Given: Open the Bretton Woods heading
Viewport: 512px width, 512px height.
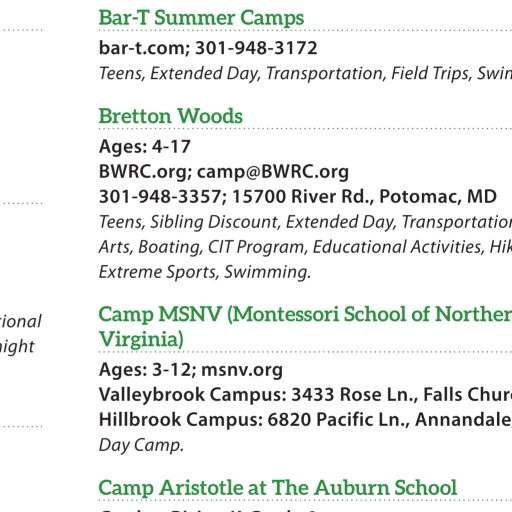Looking at the screenshot, I should (x=171, y=116).
